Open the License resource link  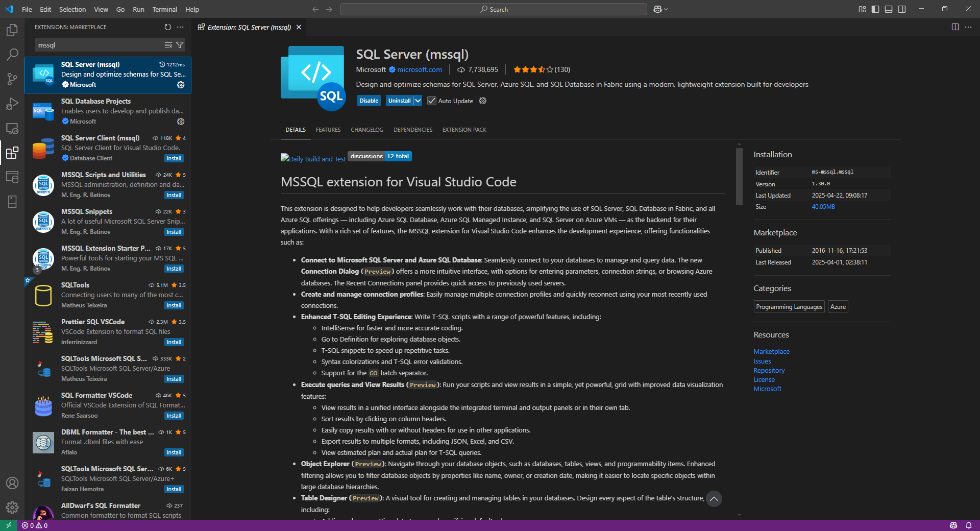click(764, 380)
